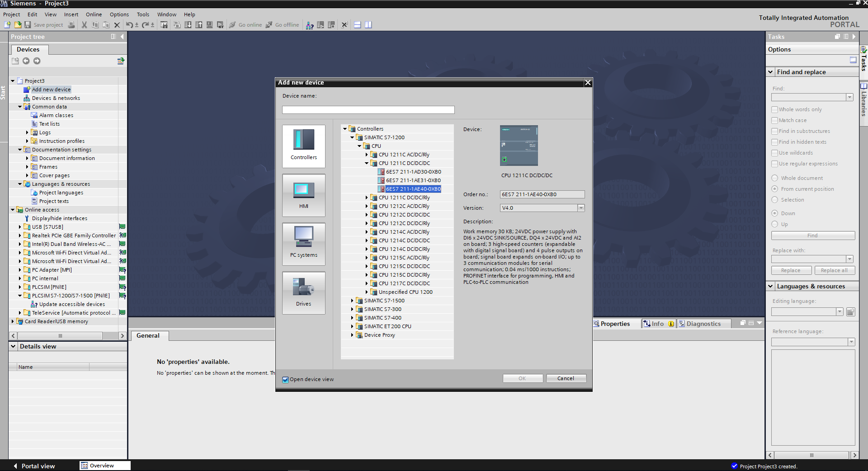Screen dimensions: 868x471
Task: Click the Cancel button in dialog
Action: (x=566, y=378)
